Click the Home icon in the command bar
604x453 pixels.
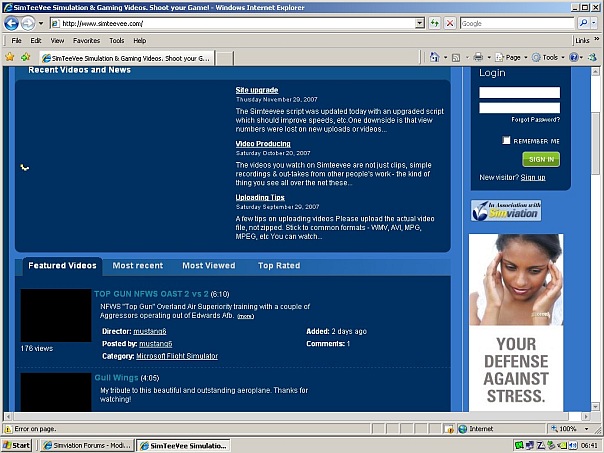(x=434, y=57)
